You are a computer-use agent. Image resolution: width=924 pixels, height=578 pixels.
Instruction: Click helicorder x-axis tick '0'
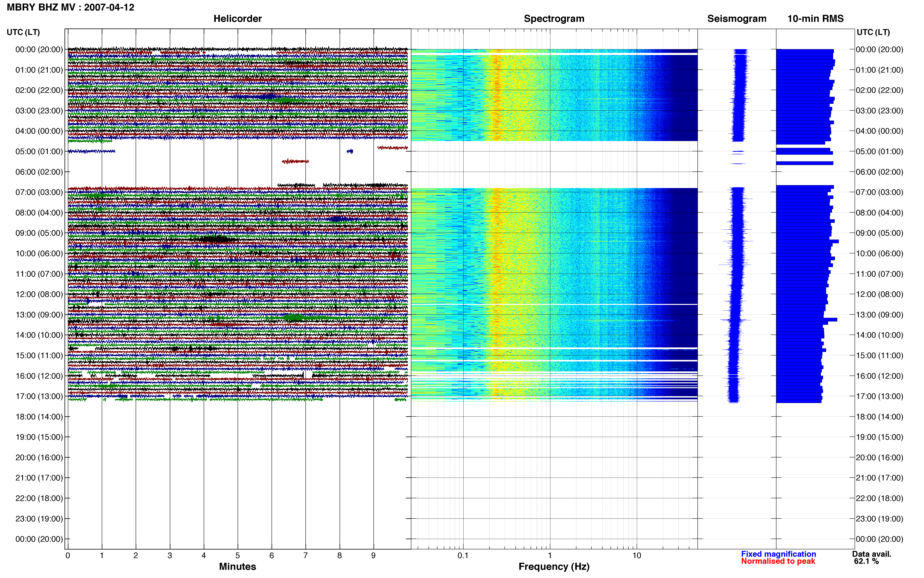coord(68,555)
